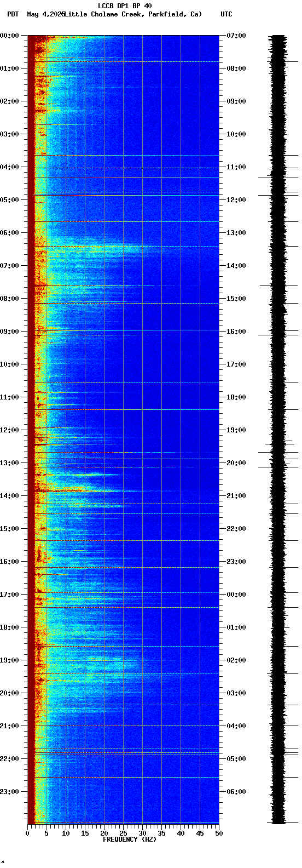Click the PDT time label '06:00'
The image size is (302, 868).
coord(9,233)
